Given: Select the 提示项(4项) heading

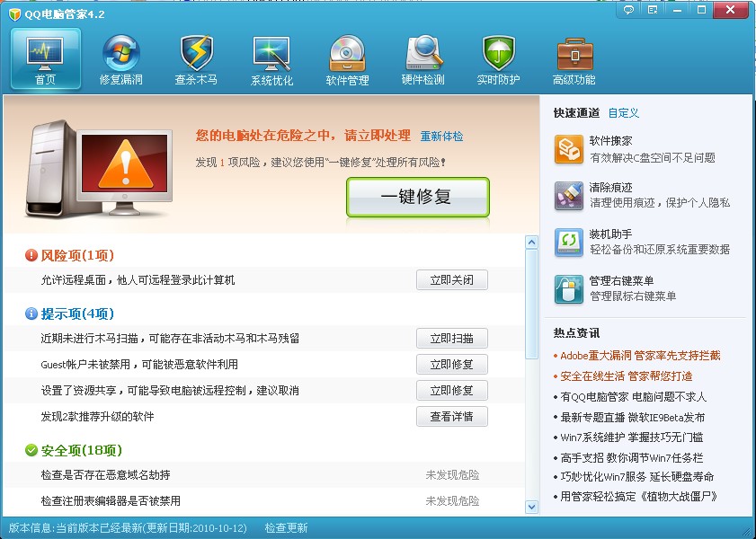Looking at the screenshot, I should click(77, 314).
